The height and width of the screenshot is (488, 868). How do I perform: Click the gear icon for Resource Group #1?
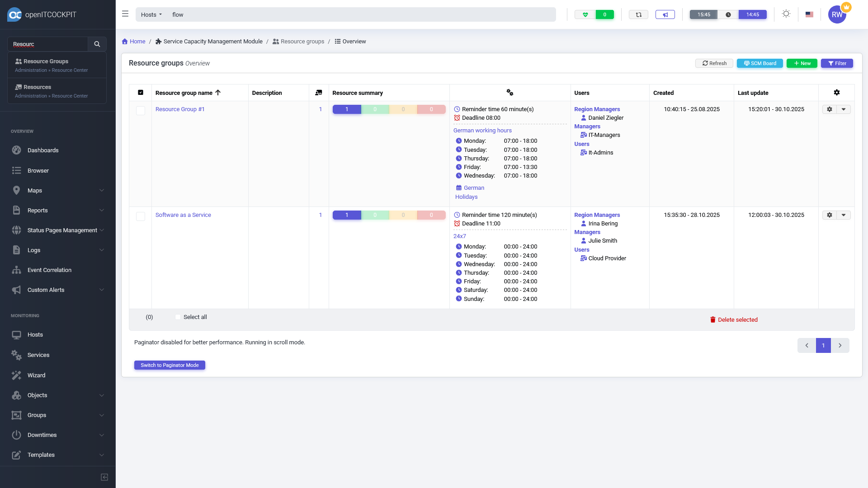pyautogui.click(x=829, y=109)
